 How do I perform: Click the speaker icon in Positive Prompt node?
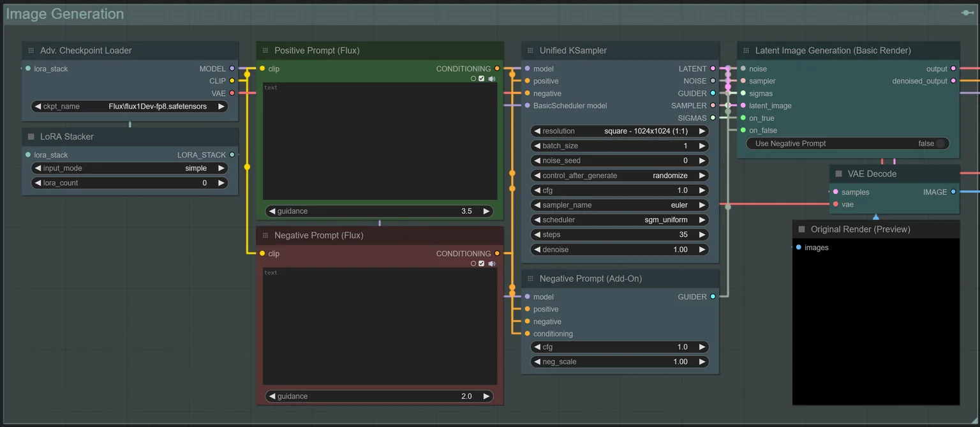point(491,79)
